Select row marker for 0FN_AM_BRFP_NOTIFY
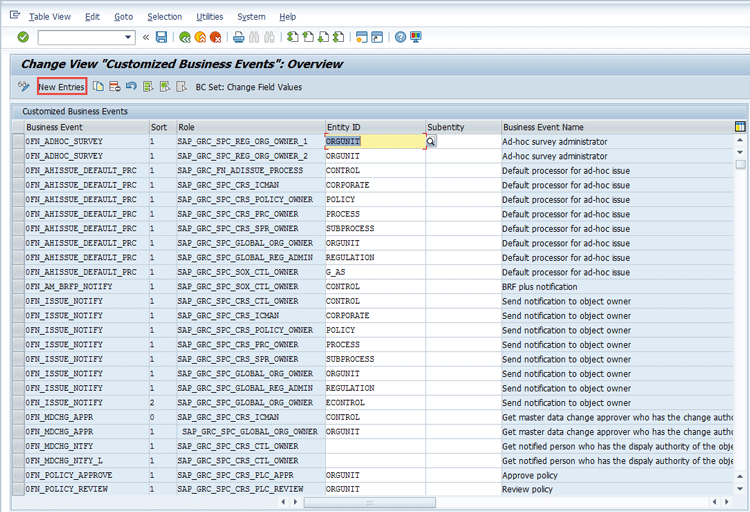Image resolution: width=750 pixels, height=512 pixels. pos(17,287)
